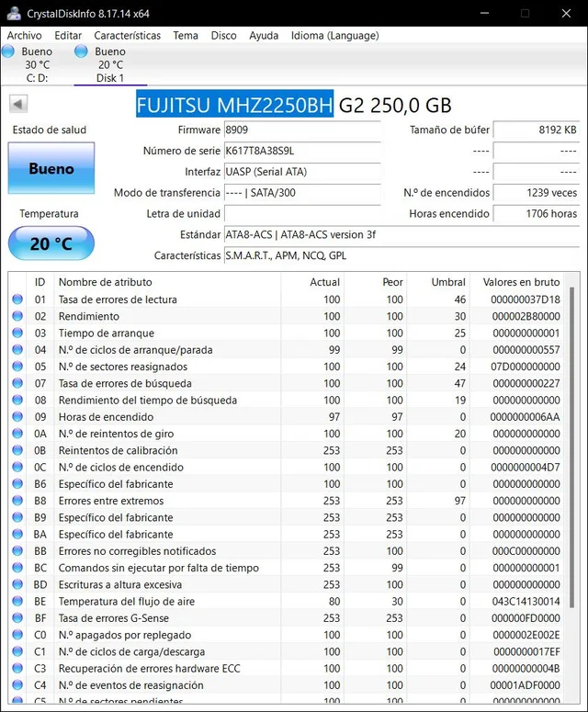Click the previous disk arrow button
The width and height of the screenshot is (588, 712).
[x=18, y=104]
